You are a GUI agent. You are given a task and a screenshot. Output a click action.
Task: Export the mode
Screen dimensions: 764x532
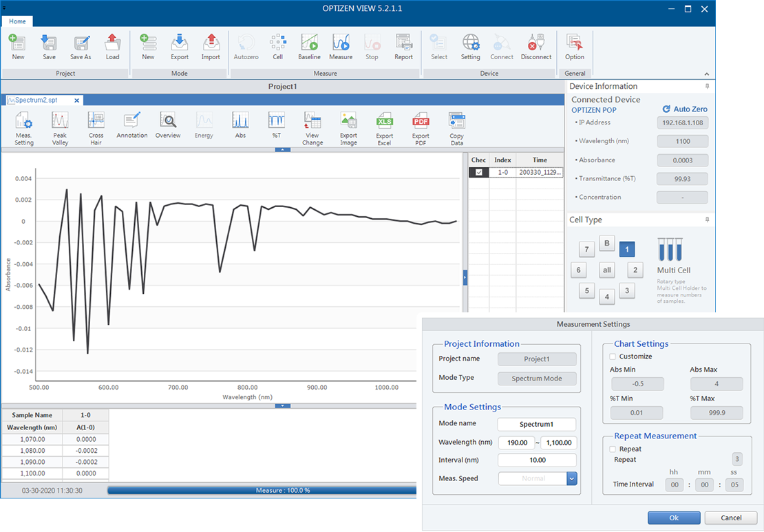click(180, 47)
